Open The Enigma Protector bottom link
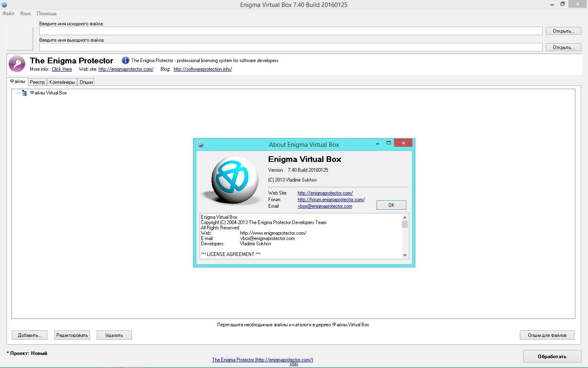Screen dimensions: 588x368 (x=262, y=360)
